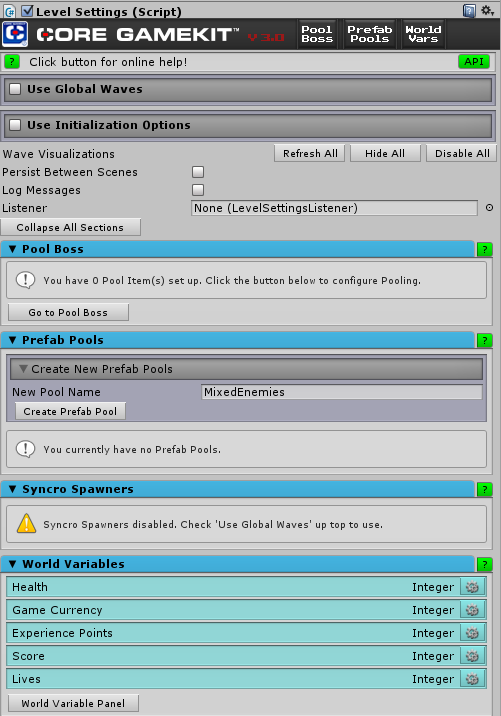The image size is (501, 716).
Task: Click Go to Pool Boss button
Action: tap(68, 312)
